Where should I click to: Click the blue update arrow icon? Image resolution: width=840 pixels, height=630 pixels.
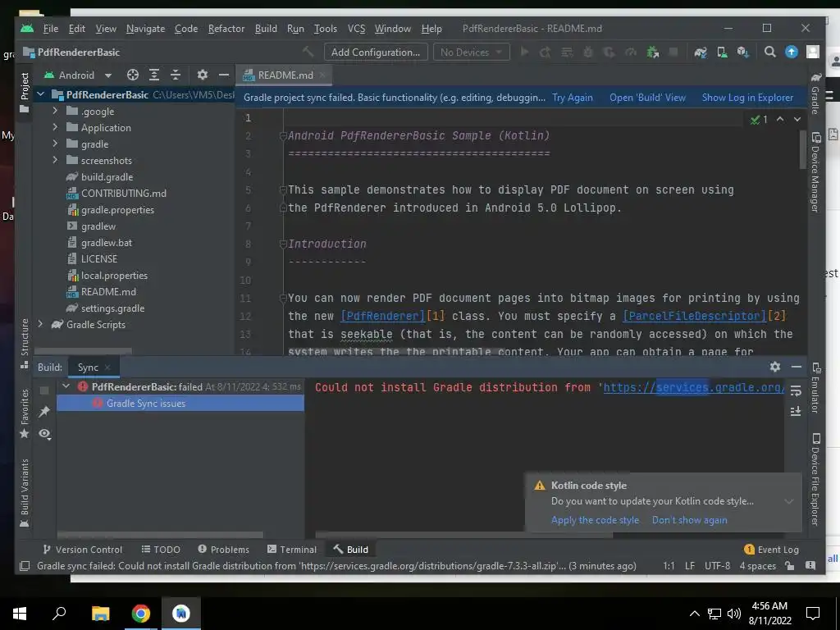[x=792, y=52]
